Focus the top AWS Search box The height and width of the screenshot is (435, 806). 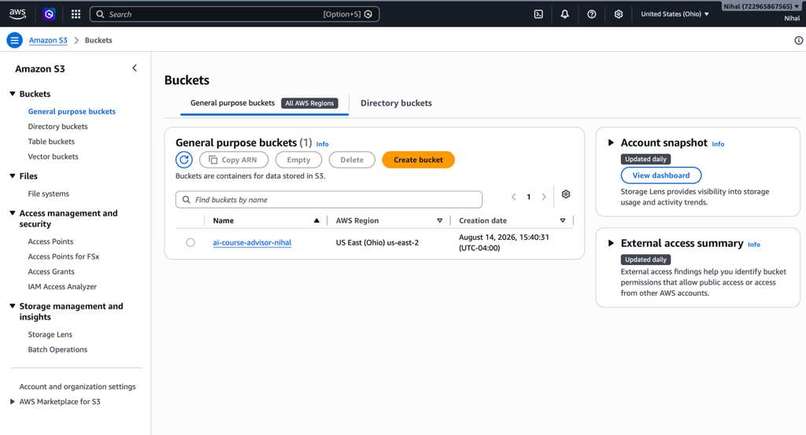tap(234, 14)
